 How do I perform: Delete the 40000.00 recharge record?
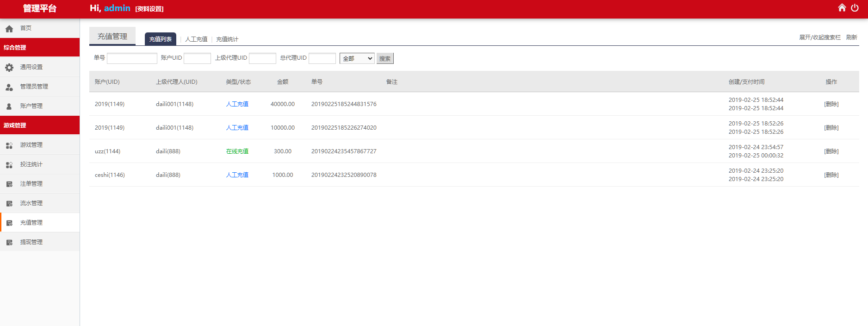click(x=831, y=104)
